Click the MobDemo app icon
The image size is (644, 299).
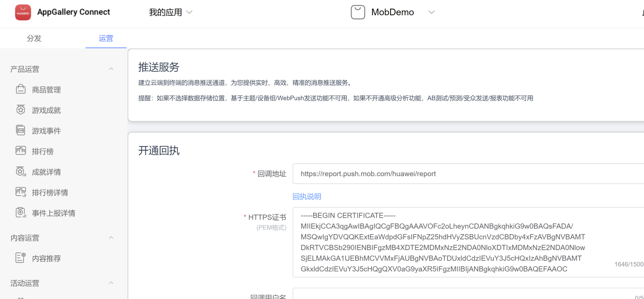point(358,12)
